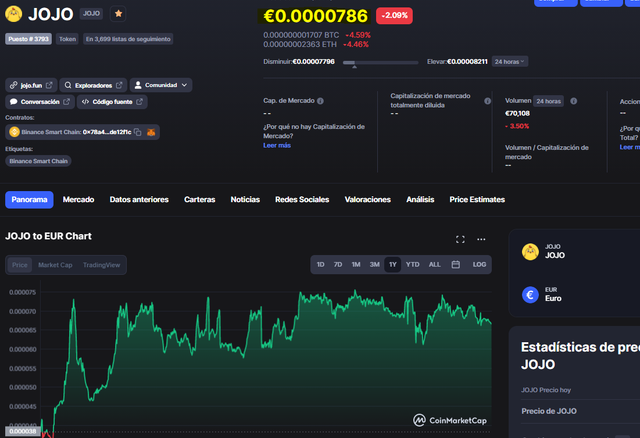
Task: Set chart range to 1Y
Action: (393, 265)
